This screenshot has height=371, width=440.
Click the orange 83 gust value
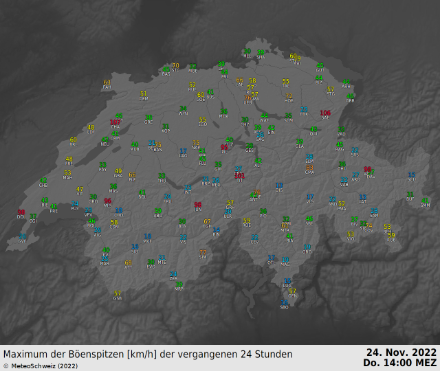(x=310, y=168)
